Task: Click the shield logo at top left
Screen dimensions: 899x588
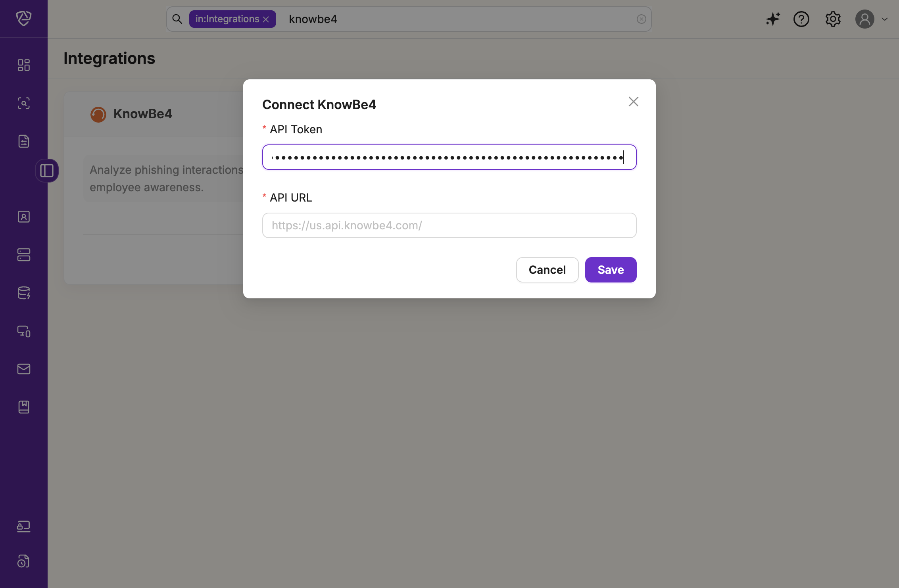Action: pos(24,18)
